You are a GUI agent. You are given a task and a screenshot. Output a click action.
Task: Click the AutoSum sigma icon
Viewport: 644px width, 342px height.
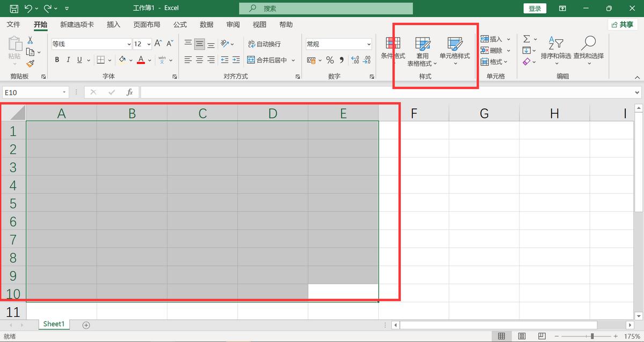coord(526,39)
